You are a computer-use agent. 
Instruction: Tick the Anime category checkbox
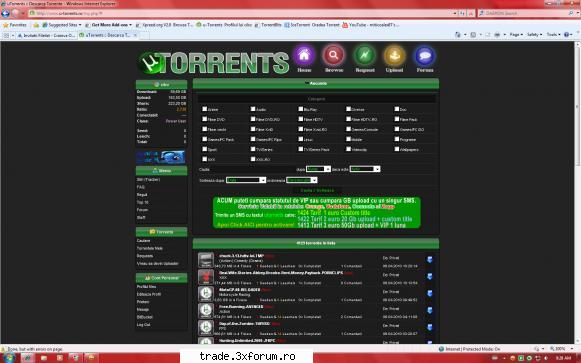tap(205, 109)
